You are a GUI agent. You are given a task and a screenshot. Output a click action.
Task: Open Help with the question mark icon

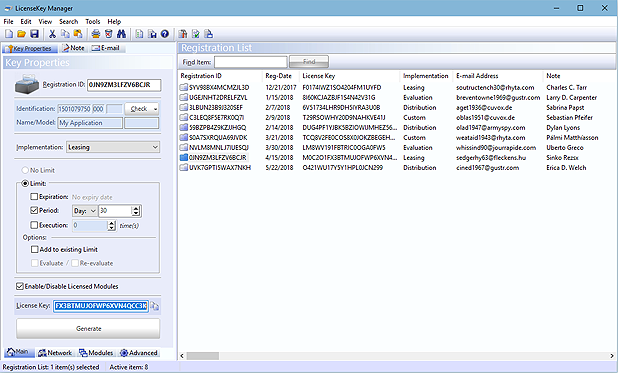tap(165, 34)
